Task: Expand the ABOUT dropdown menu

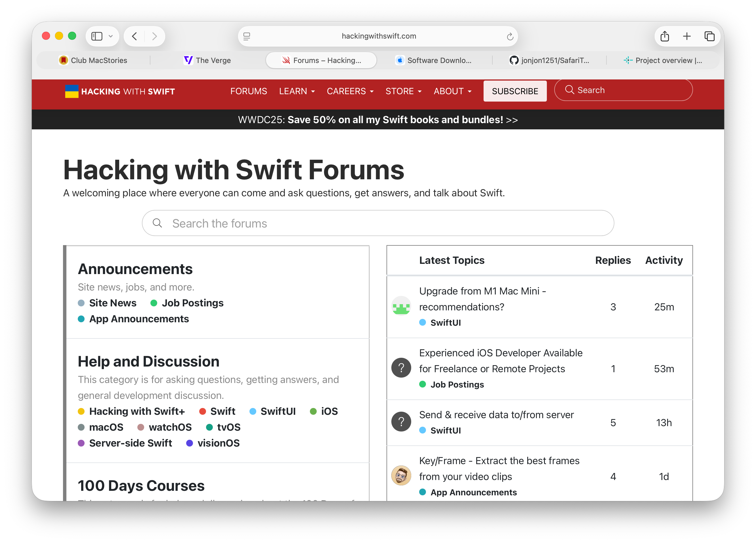Action: pyautogui.click(x=452, y=91)
